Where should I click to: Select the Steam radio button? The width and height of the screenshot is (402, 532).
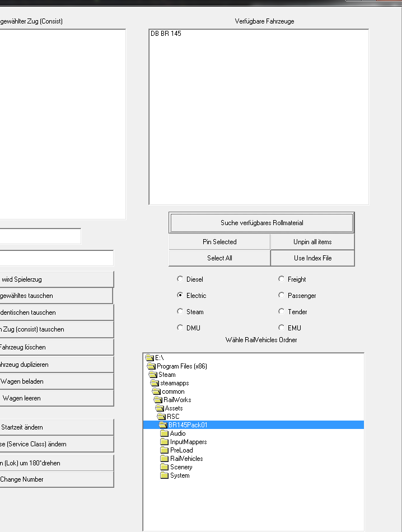tap(180, 311)
